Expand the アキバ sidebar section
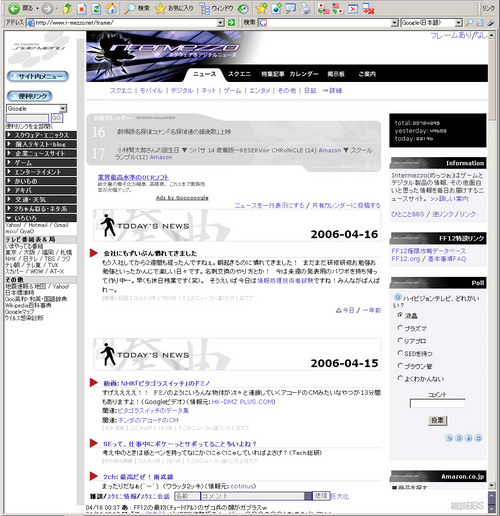The height and width of the screenshot is (516, 500). point(41,190)
